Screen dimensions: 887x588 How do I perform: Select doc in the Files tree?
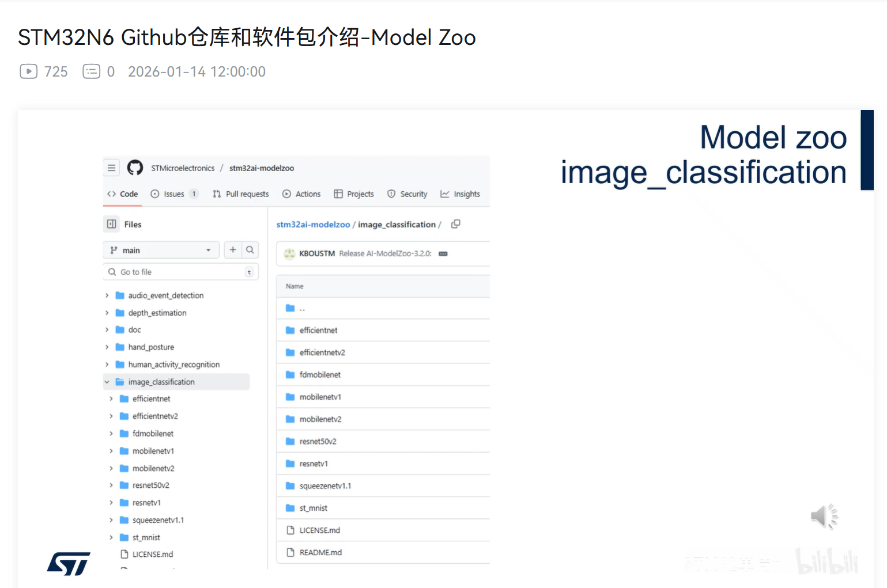[135, 329]
